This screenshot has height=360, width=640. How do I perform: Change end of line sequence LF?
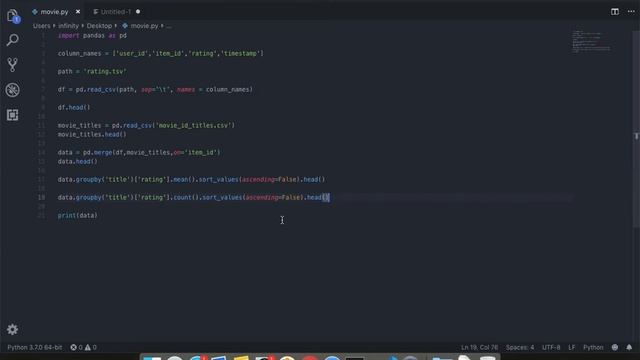(x=571, y=347)
